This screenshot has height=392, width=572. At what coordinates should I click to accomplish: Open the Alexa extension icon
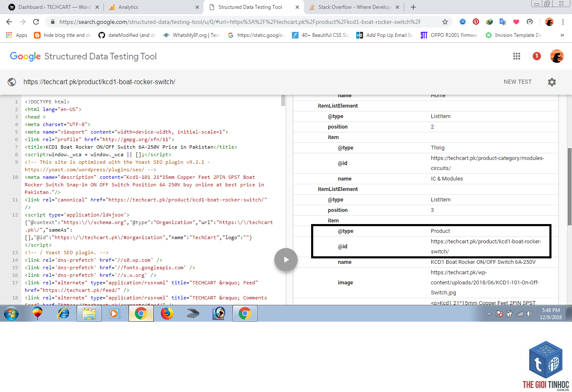point(463,22)
